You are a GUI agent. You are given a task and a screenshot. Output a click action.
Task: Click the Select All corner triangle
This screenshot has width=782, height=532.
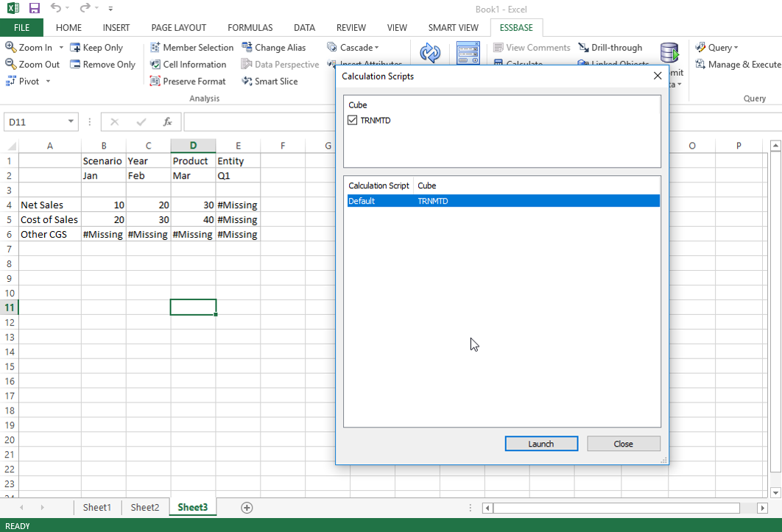[11, 146]
